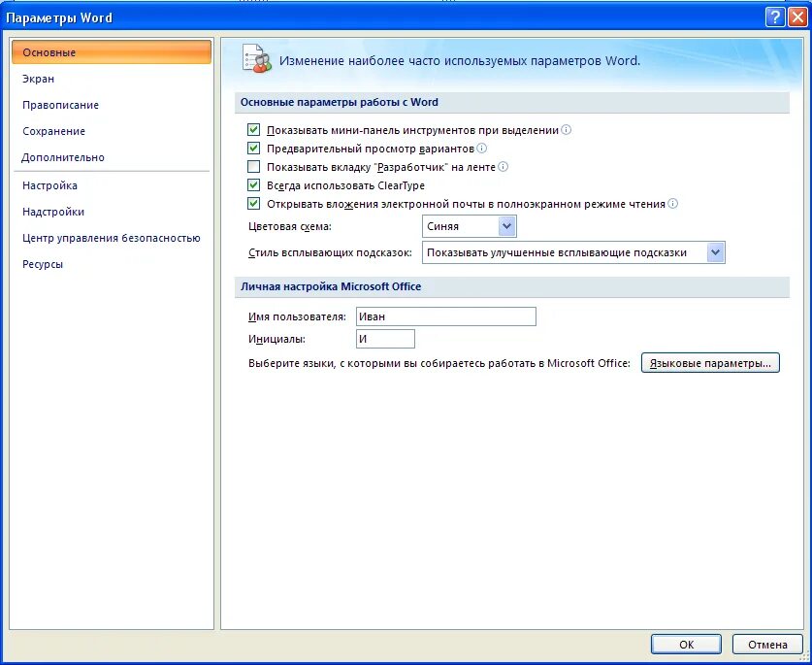Uncheck Открывать вложения электронной почты option

coord(253,203)
